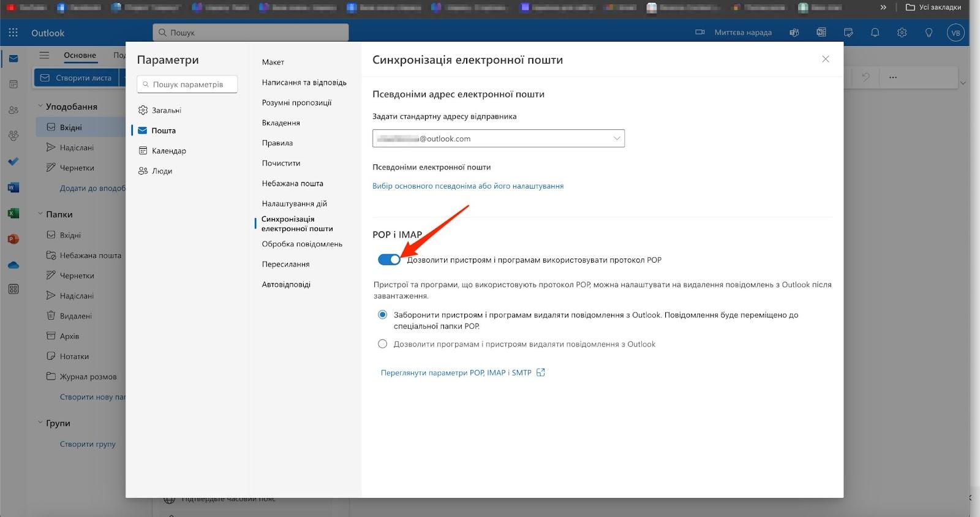Open Налаштування дій settings

tap(295, 203)
